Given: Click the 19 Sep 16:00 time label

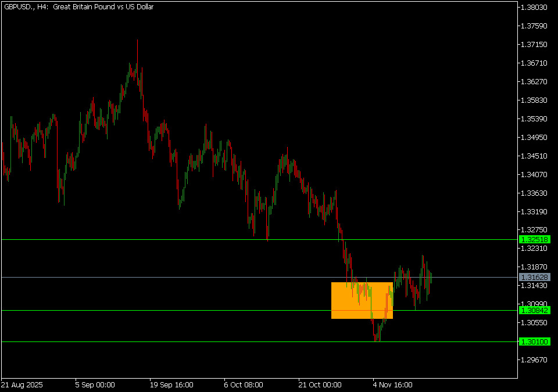Looking at the screenshot, I should (171, 384).
